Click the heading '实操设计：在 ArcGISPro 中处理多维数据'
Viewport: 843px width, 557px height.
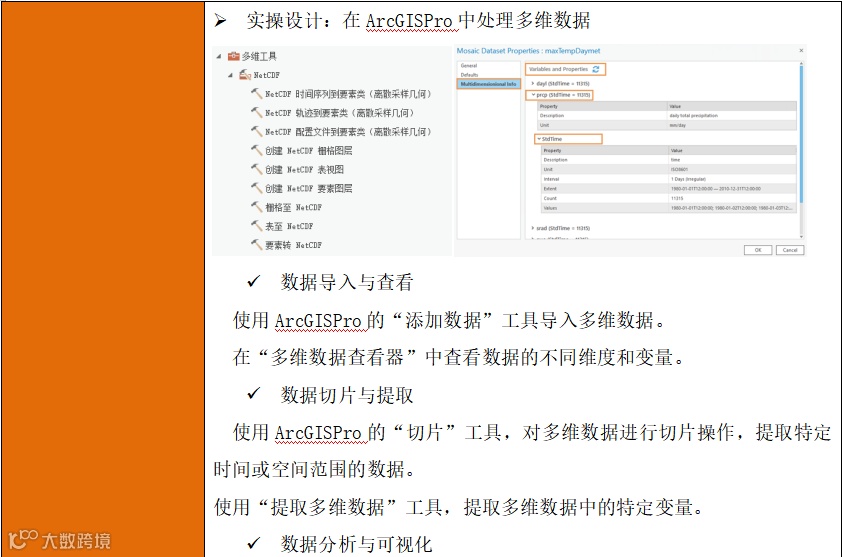tap(418, 20)
